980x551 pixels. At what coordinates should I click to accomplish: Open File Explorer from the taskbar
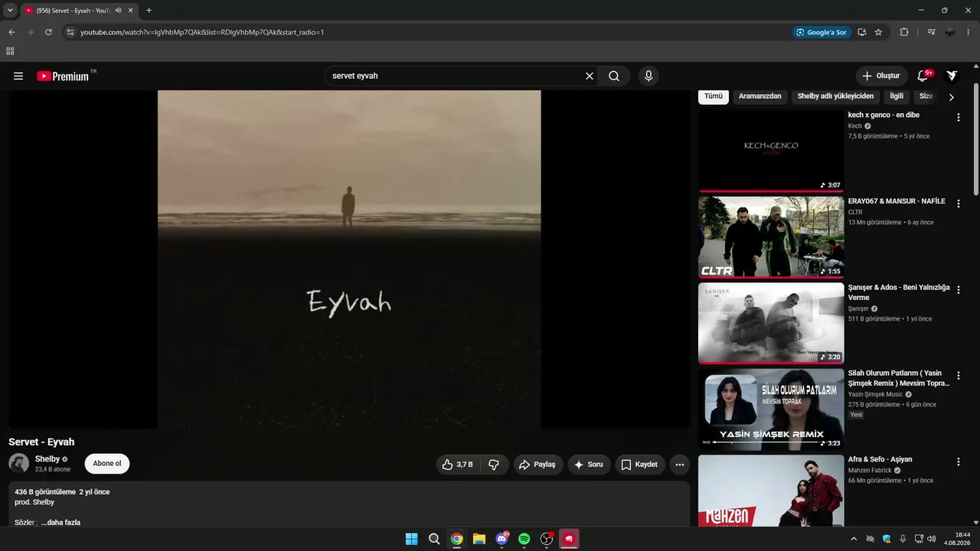pyautogui.click(x=479, y=539)
